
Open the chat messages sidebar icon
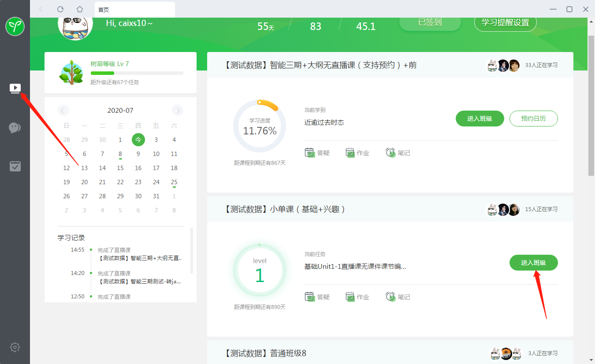point(15,128)
